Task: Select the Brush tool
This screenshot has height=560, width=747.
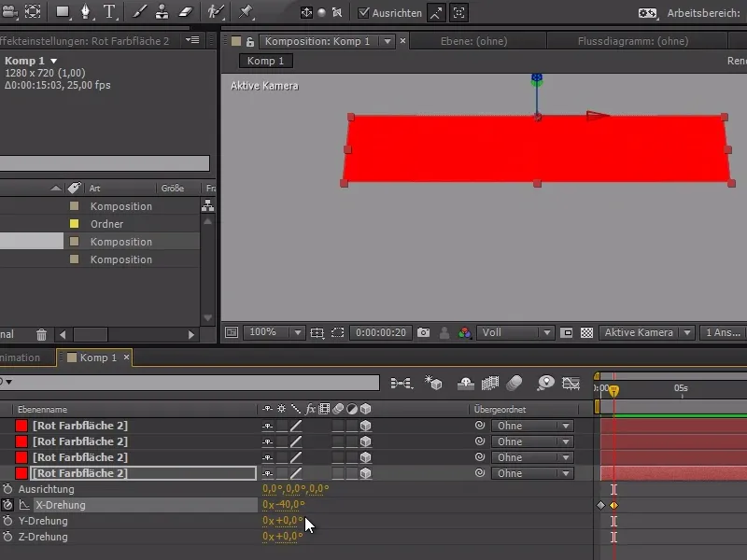Action: [x=139, y=12]
